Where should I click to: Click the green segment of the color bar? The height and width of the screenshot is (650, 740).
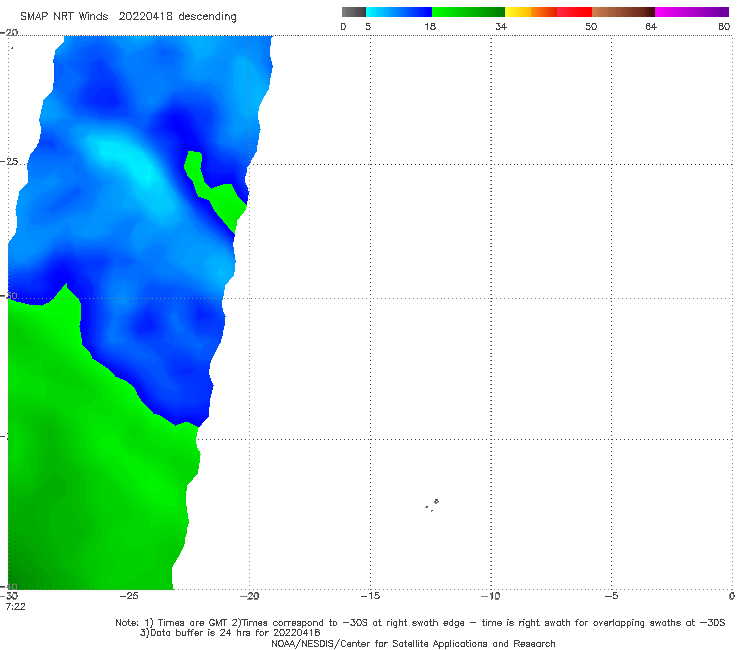[468, 12]
